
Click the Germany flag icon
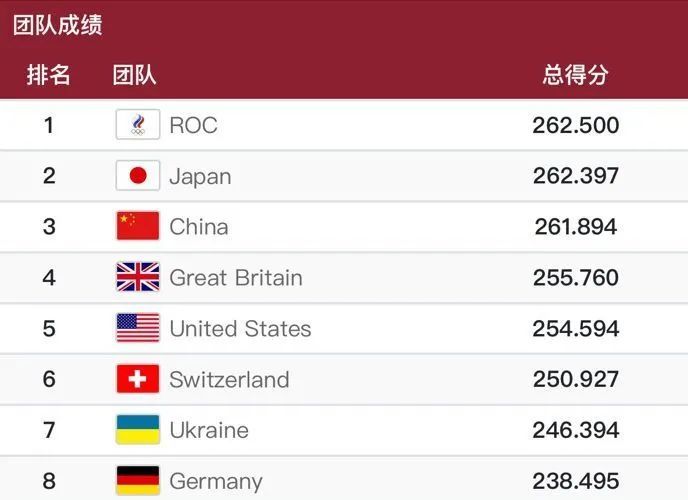tap(137, 480)
